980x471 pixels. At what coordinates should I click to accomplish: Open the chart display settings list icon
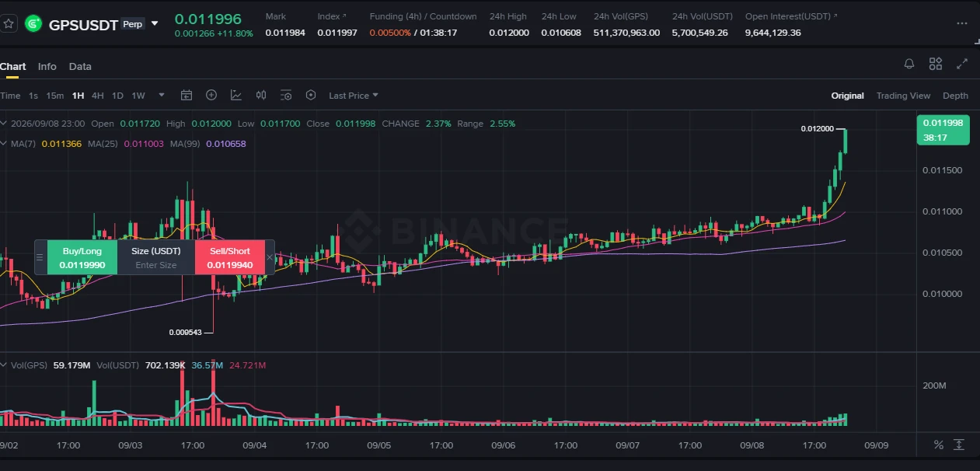pyautogui.click(x=286, y=95)
